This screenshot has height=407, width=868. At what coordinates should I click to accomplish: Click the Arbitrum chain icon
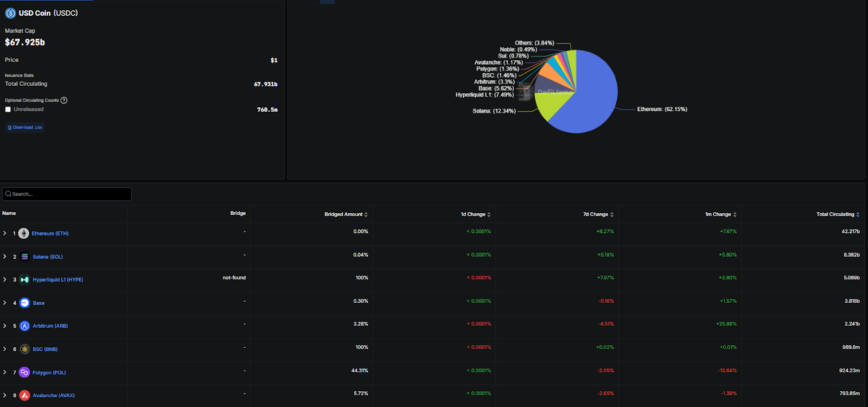(x=24, y=326)
